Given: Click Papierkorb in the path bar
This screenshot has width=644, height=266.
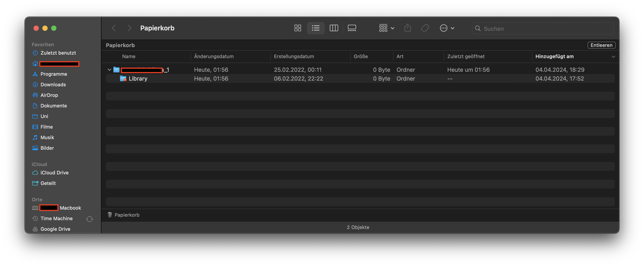Looking at the screenshot, I should tap(127, 215).
